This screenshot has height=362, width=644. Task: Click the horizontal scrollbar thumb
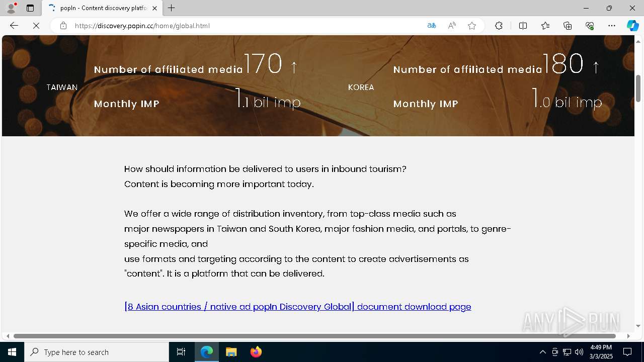click(314, 336)
